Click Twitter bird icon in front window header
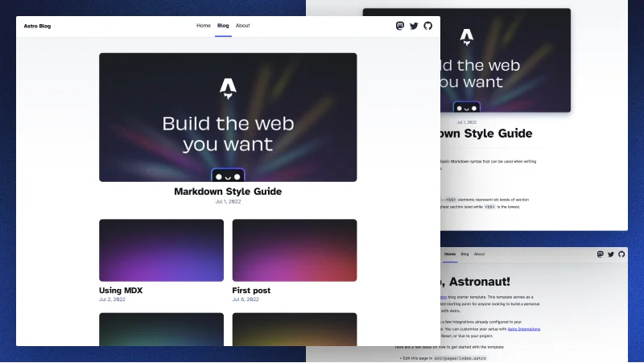Screen dimensions: 644x363 tap(414, 26)
